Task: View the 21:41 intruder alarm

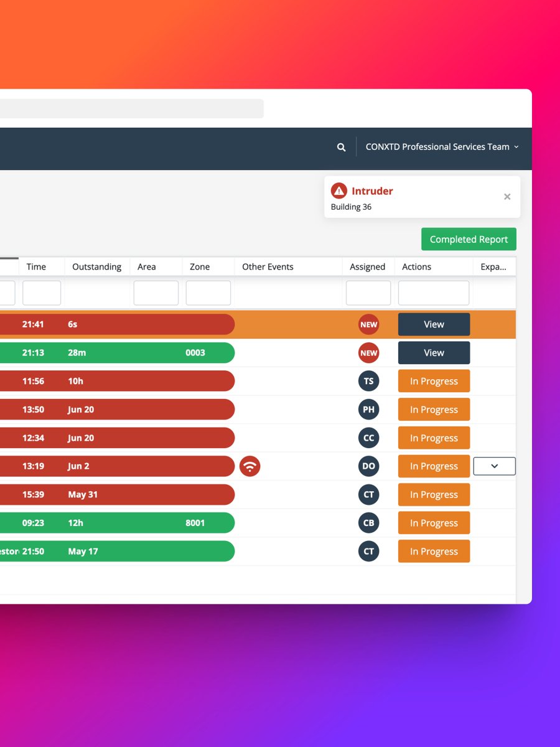Action: tap(434, 324)
